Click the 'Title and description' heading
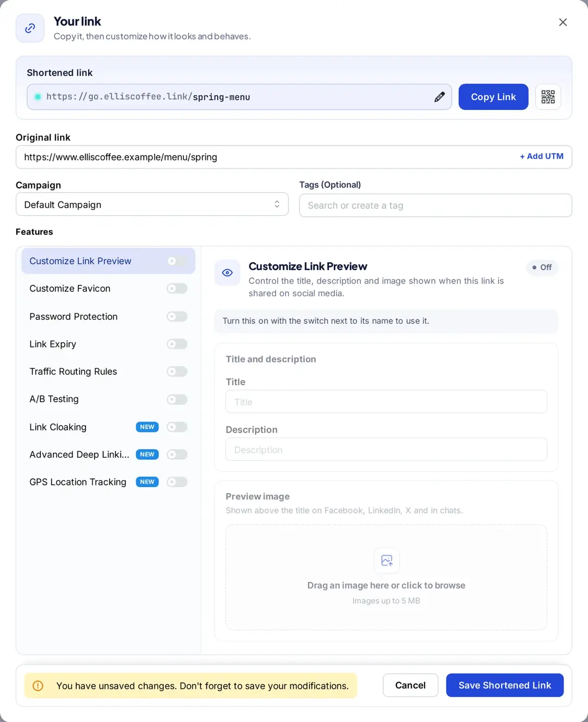588x722 pixels. pyautogui.click(x=271, y=359)
